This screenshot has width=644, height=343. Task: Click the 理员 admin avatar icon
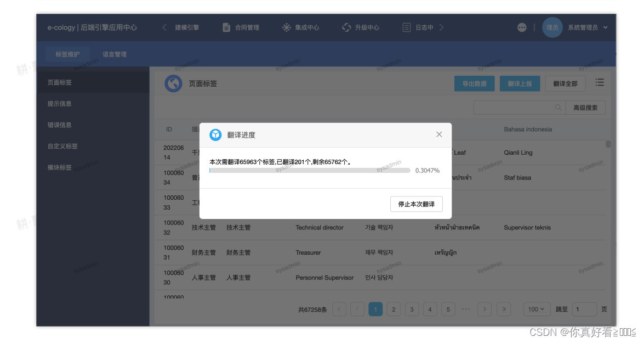[x=552, y=27]
